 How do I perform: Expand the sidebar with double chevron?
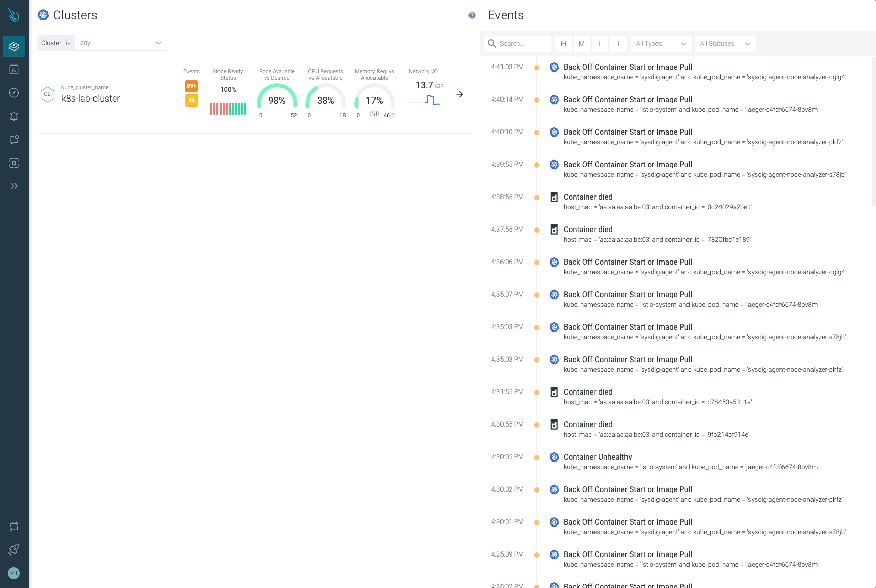click(14, 186)
